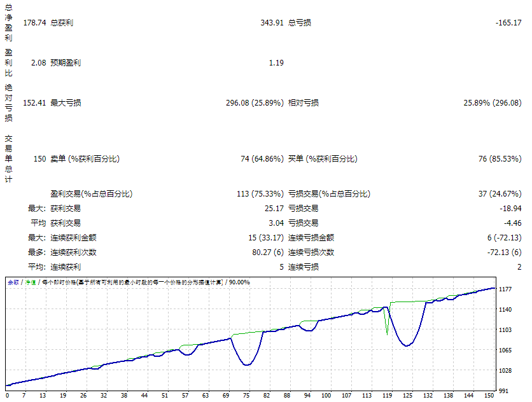Click average consecutive wins value 5
532x402 pixels.
point(281,267)
